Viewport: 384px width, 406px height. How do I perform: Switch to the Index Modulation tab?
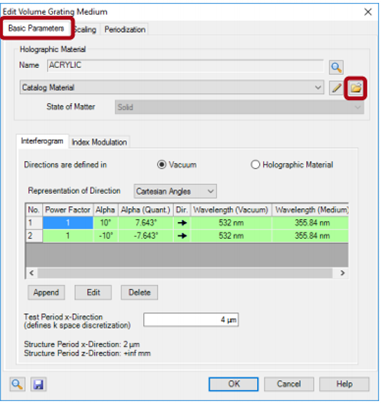click(99, 142)
